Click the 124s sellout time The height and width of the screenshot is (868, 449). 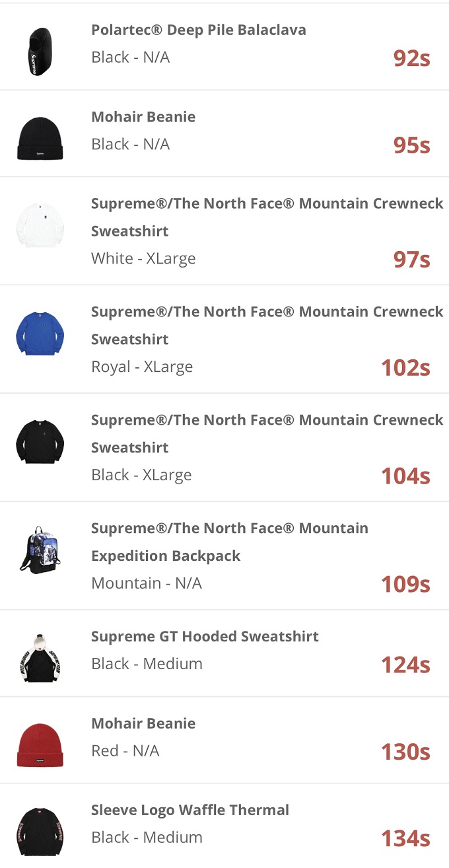point(405,665)
